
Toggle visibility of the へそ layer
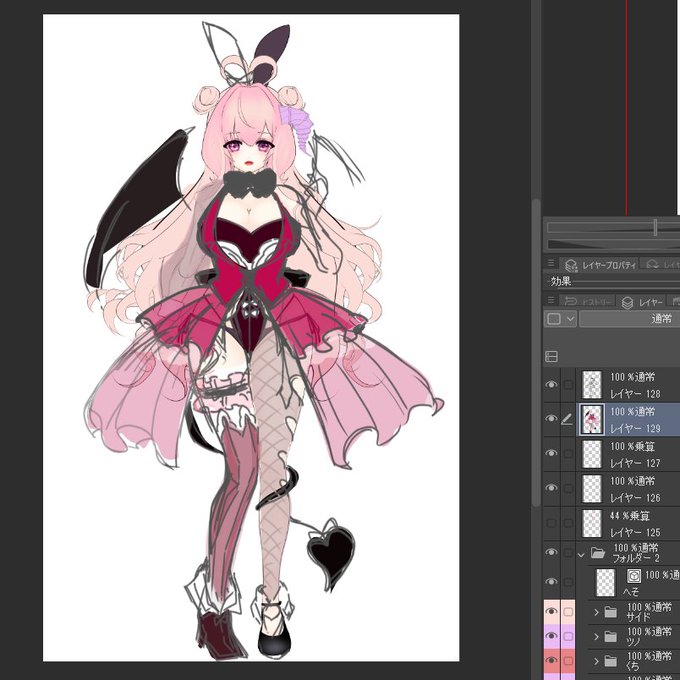(551, 582)
